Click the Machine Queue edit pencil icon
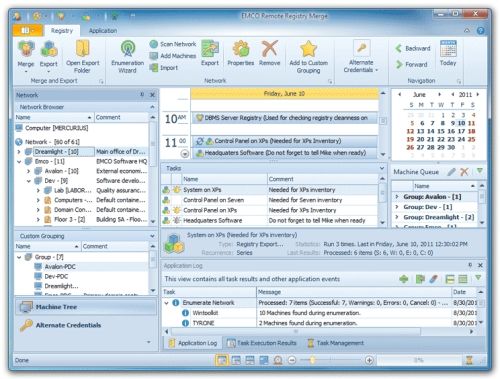500x379 pixels. tap(451, 172)
